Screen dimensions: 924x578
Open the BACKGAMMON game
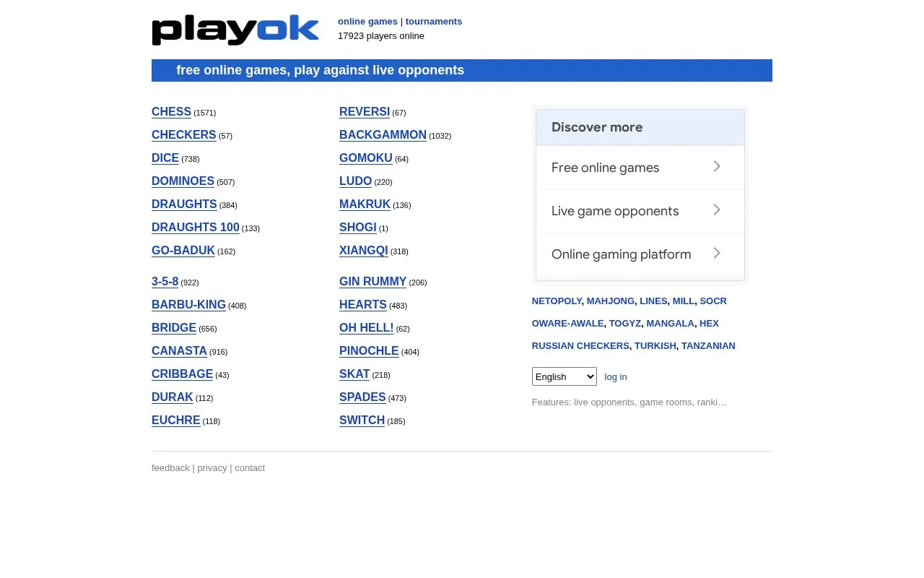[x=383, y=135]
